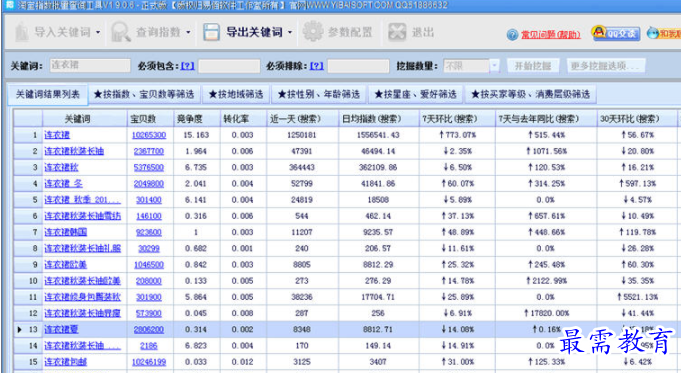The width and height of the screenshot is (681, 373).
Task: Switch to 按买家等级、消费层级筛选 tab
Action: [531, 94]
